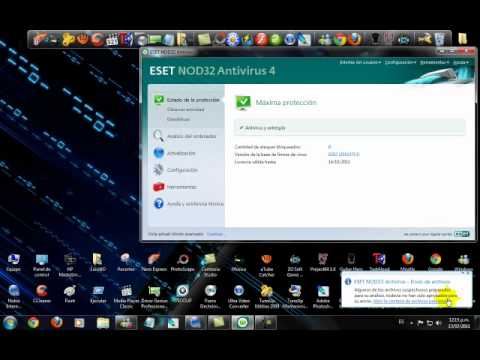Open Nero Express desktop shortcut

pos(154,262)
